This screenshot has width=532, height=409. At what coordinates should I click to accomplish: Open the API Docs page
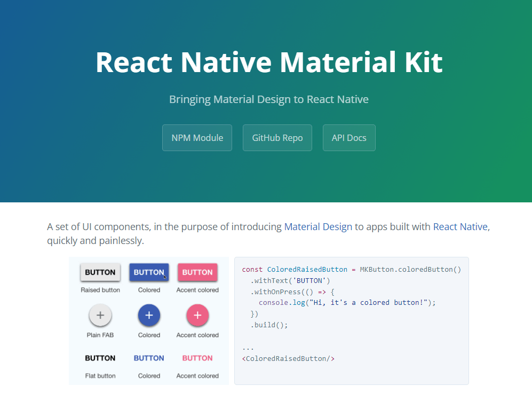click(349, 137)
